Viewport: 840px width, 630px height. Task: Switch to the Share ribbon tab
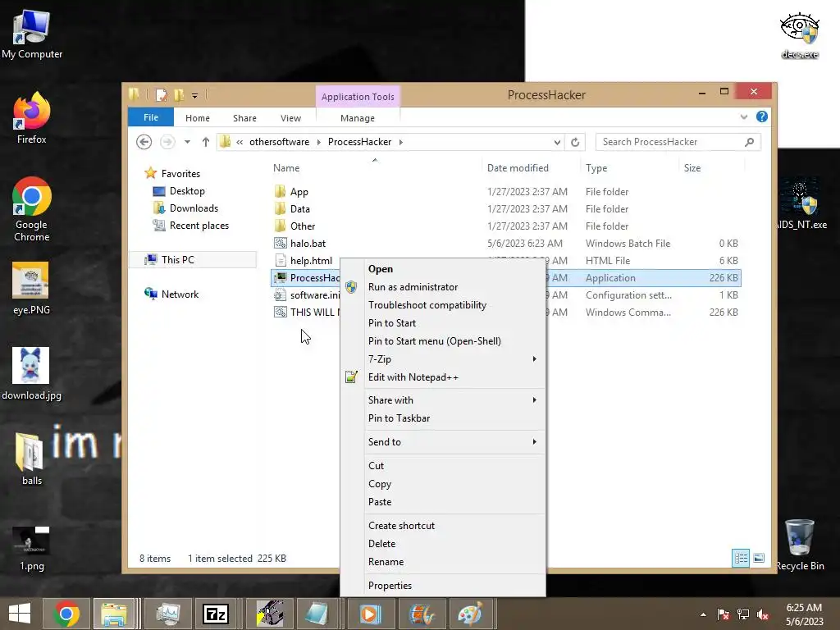244,118
